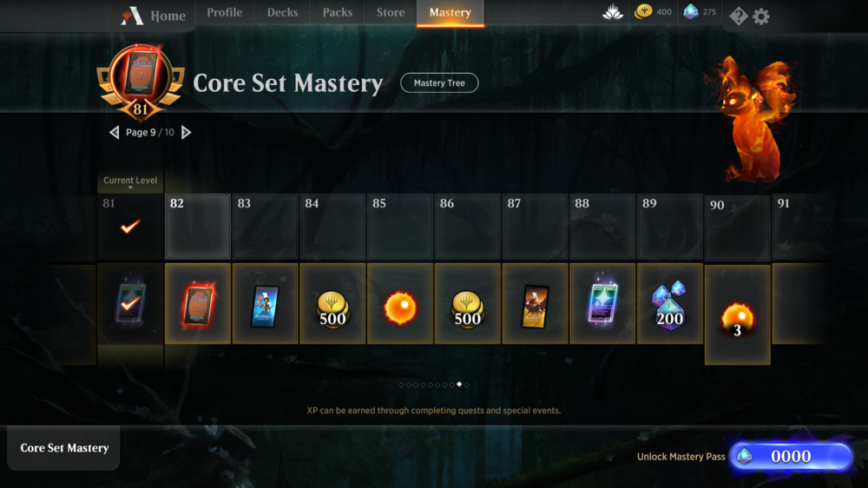The width and height of the screenshot is (868, 488).
Task: Click the gems currency icon
Action: pos(690,11)
